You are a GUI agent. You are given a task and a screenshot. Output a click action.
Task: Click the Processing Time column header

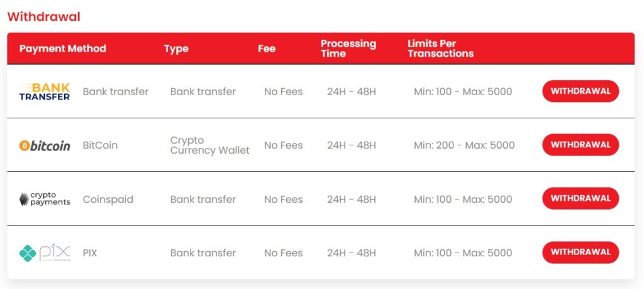(348, 48)
